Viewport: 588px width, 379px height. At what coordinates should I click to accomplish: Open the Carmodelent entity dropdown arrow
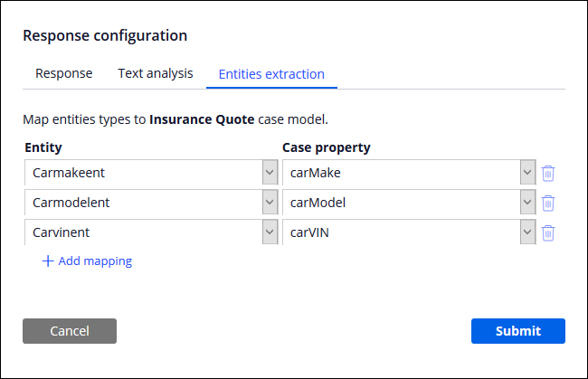point(269,204)
